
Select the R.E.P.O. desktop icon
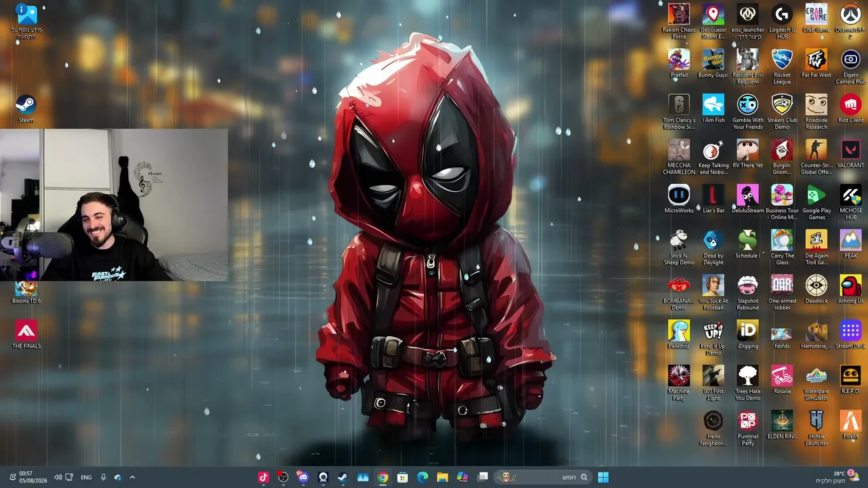click(x=850, y=380)
